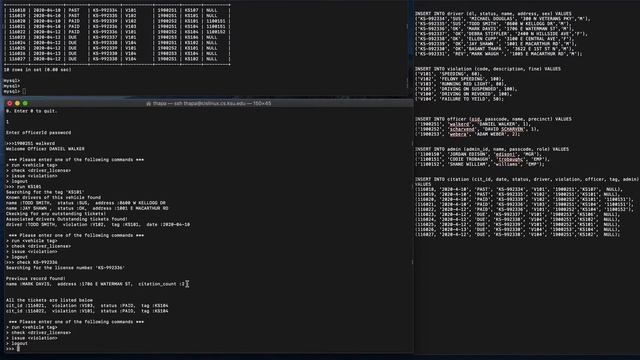Click '10 rows in set (0.00 sec)' in mysql window
The height and width of the screenshot is (360, 640).
click(38, 70)
